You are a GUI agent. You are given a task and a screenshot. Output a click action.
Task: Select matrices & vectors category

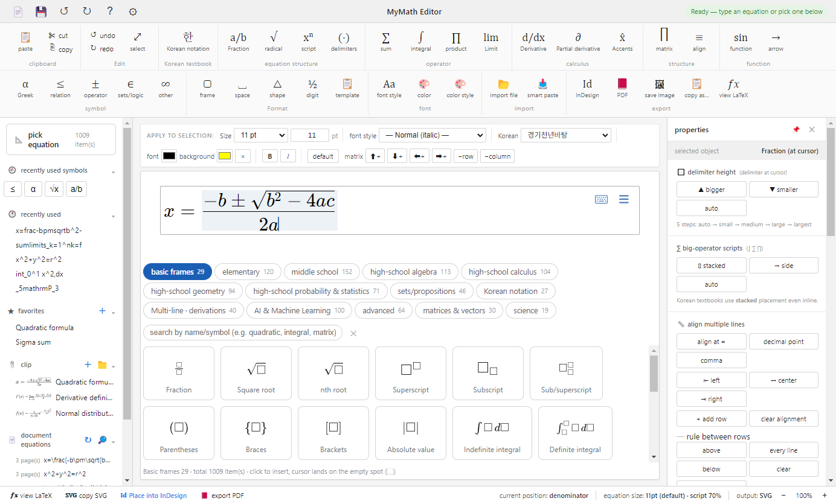459,310
